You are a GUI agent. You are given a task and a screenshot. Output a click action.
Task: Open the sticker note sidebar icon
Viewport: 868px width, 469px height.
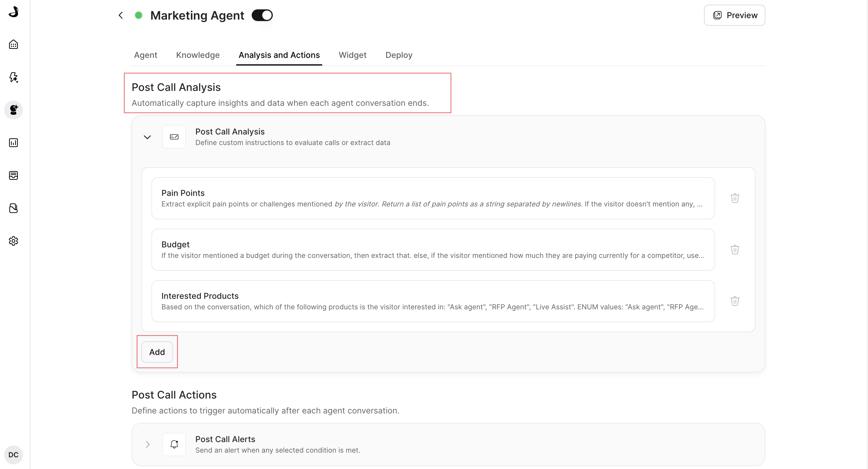(x=13, y=208)
